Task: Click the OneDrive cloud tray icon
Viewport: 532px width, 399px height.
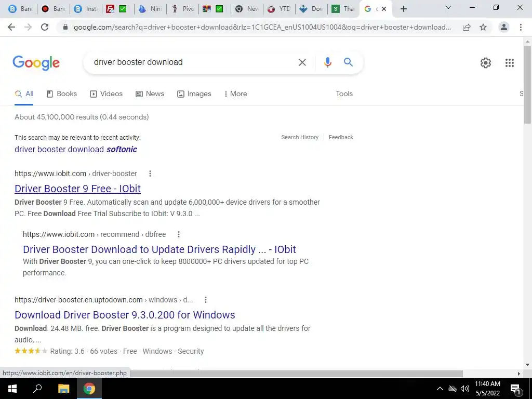Action: coord(453,389)
